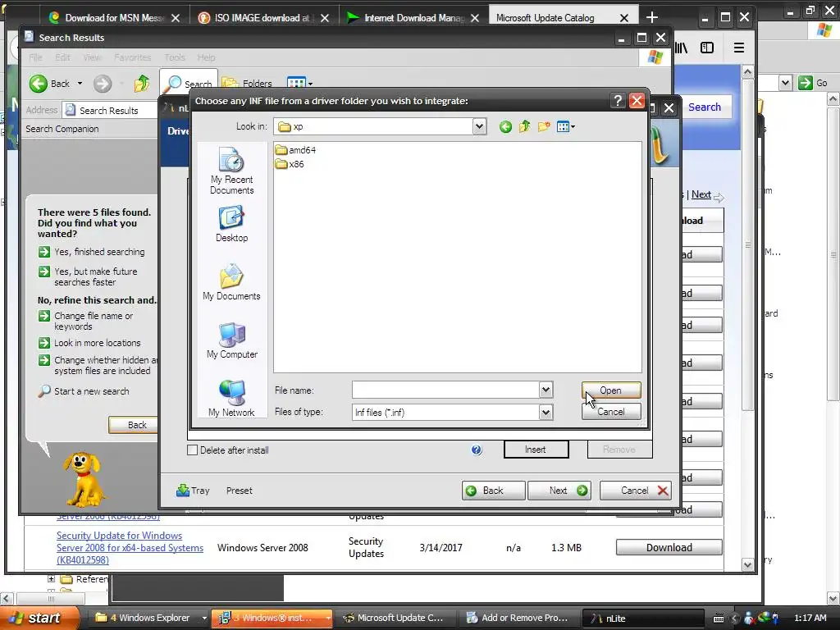The image size is (840, 630).
Task: Switch to Download for MSN Messenger tab
Action: (x=115, y=18)
